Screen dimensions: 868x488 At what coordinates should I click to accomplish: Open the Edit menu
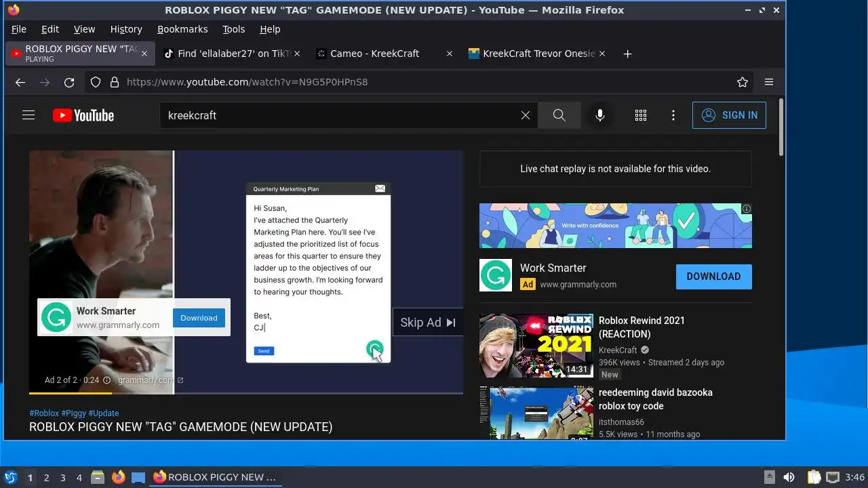tap(50, 29)
